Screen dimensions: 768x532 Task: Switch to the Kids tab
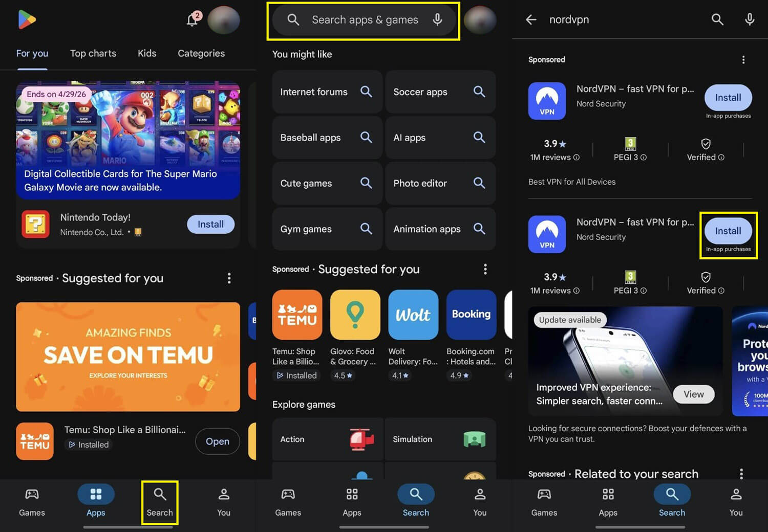pyautogui.click(x=147, y=53)
